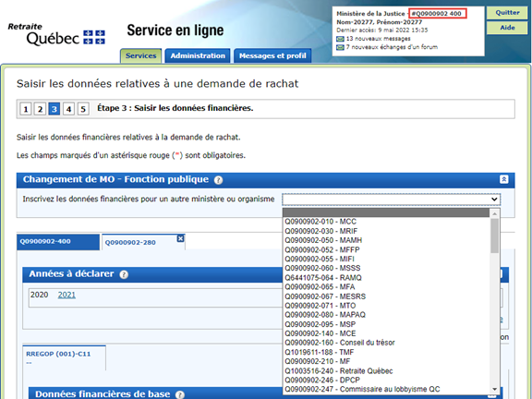Select the RREGOP (001)-C11 tab
Image resolution: width=532 pixels, height=399 pixels.
tap(64, 357)
